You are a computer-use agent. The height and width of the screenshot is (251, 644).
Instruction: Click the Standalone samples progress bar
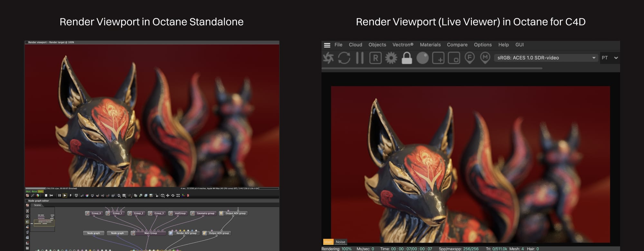(35, 188)
